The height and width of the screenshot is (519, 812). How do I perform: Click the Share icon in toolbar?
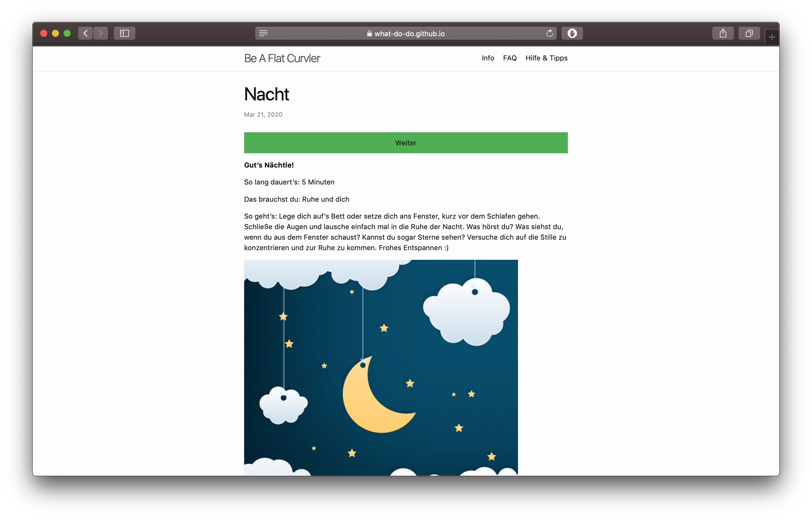pyautogui.click(x=723, y=33)
